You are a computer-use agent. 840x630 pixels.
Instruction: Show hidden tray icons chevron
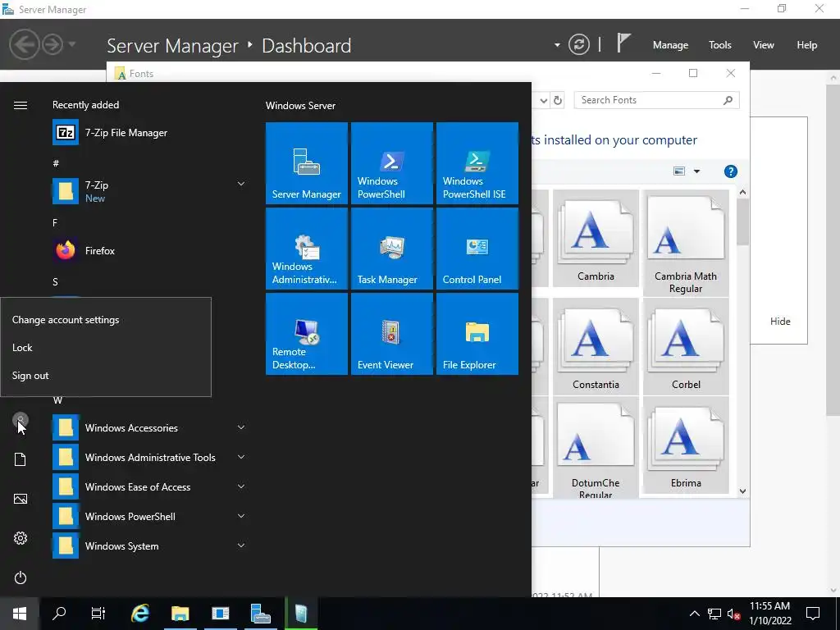694,614
